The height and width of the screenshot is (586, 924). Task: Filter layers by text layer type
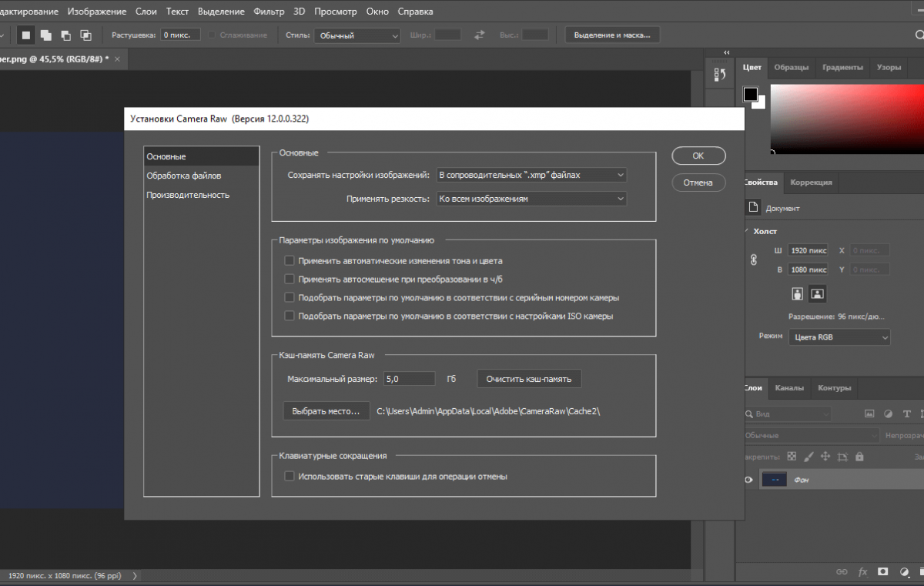906,414
